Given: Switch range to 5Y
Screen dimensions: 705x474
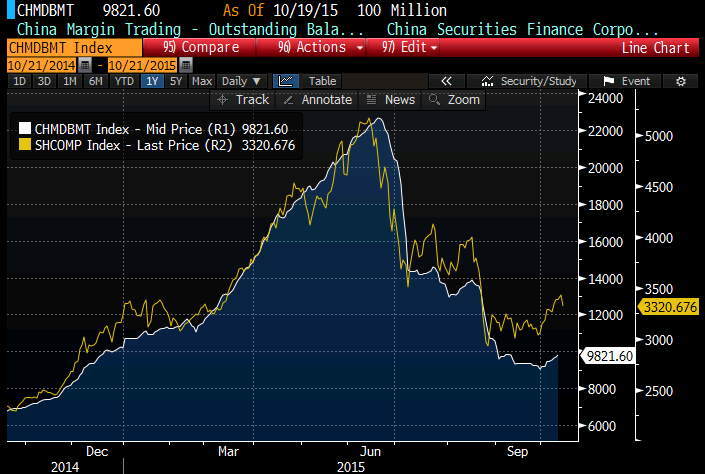Looking at the screenshot, I should [176, 81].
